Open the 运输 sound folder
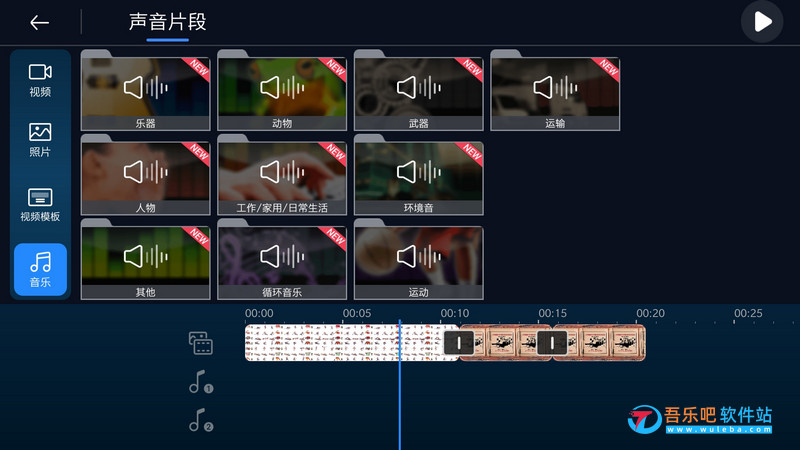 [x=555, y=91]
